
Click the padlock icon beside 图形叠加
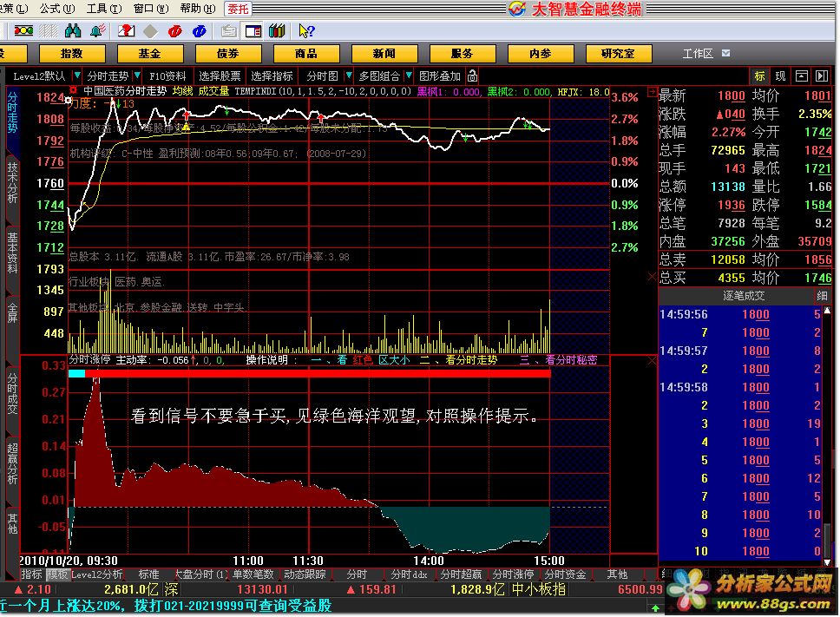pos(472,76)
